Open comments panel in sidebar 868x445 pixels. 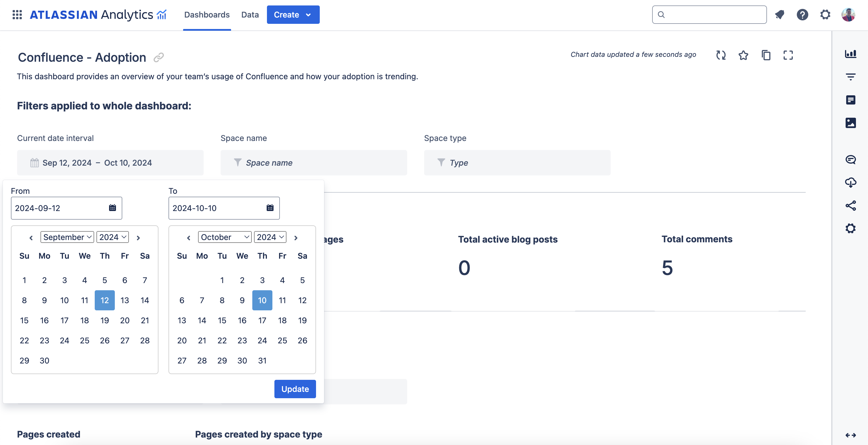(x=850, y=159)
